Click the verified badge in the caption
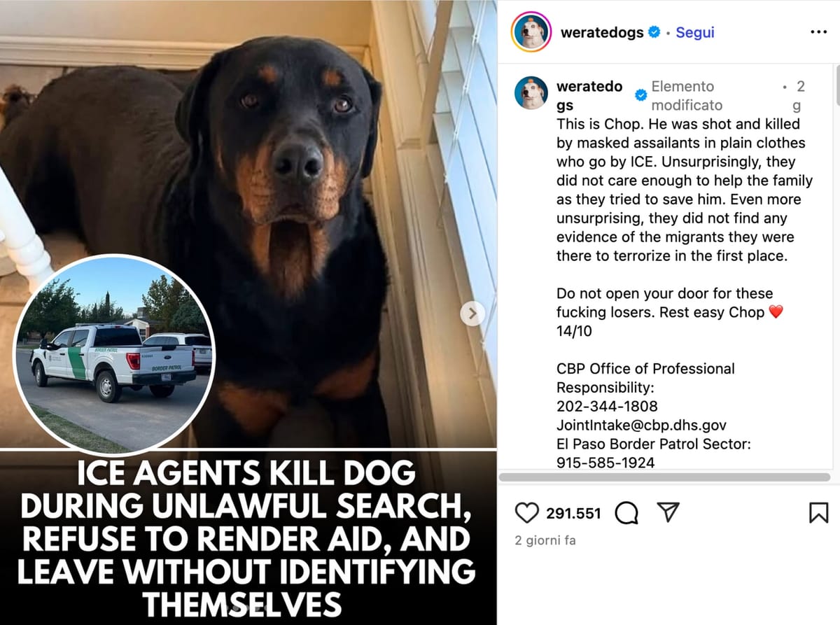Viewport: 840px width, 625px height. click(640, 96)
